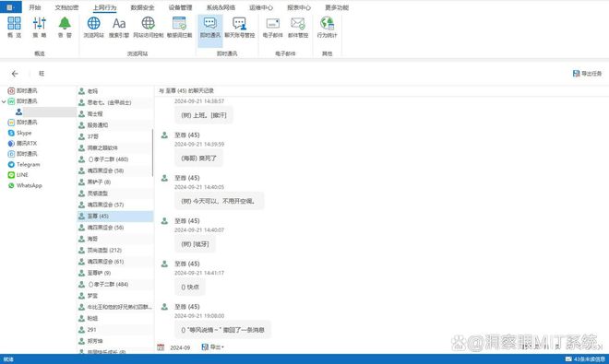Select the red-icon 即时通讯 tree entry
Image resolution: width=609 pixels, height=364 pixels.
click(22, 90)
